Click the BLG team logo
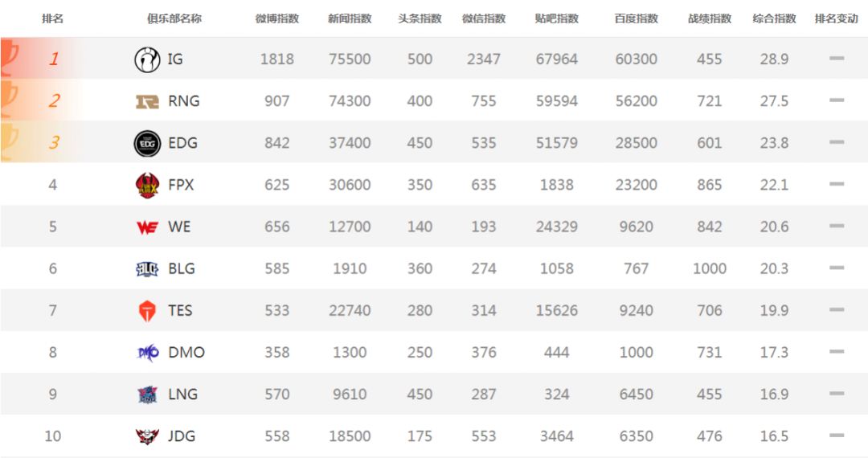 click(x=147, y=269)
